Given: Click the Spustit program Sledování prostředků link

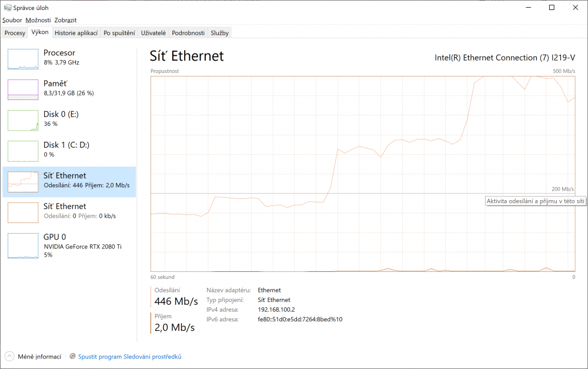Looking at the screenshot, I should tap(130, 357).
